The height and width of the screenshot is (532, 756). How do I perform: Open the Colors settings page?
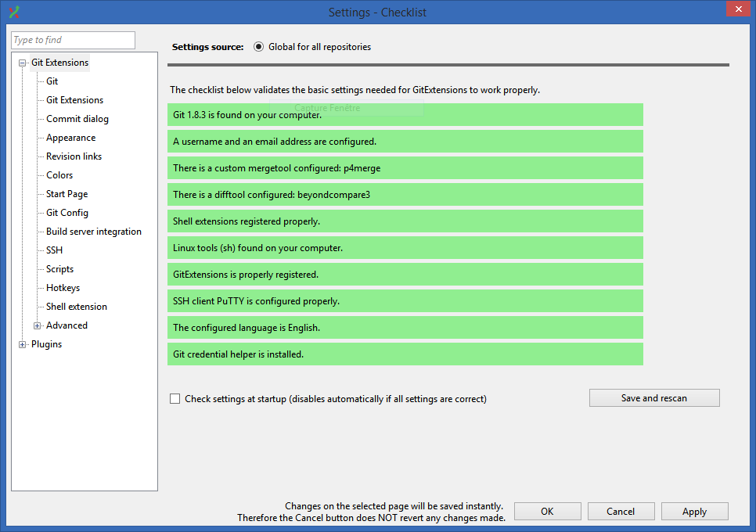[59, 175]
